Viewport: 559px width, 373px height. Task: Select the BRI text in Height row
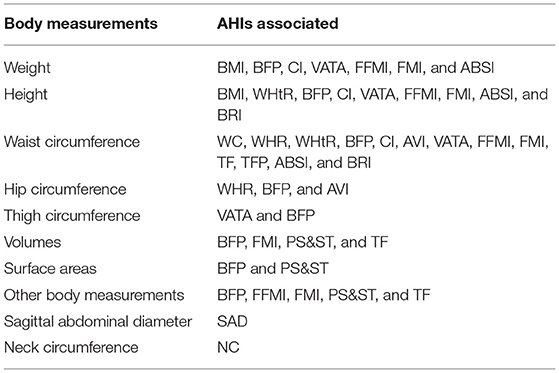(x=229, y=115)
